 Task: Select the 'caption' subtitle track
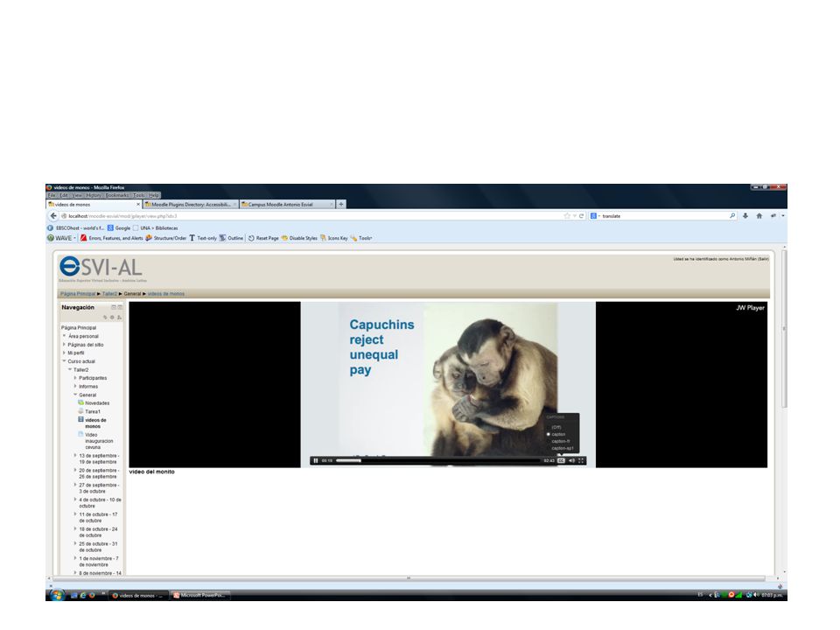[558, 434]
